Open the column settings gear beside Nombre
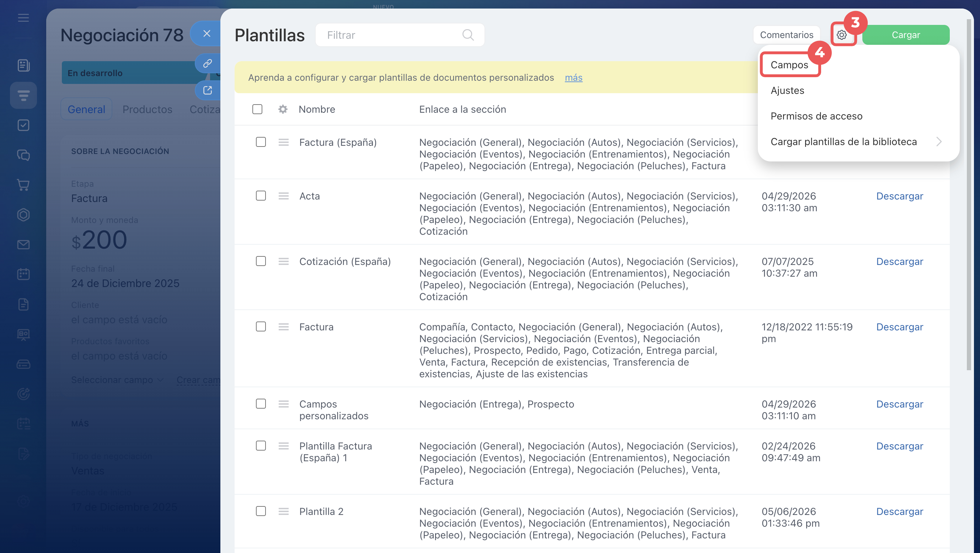The image size is (980, 553). [282, 109]
